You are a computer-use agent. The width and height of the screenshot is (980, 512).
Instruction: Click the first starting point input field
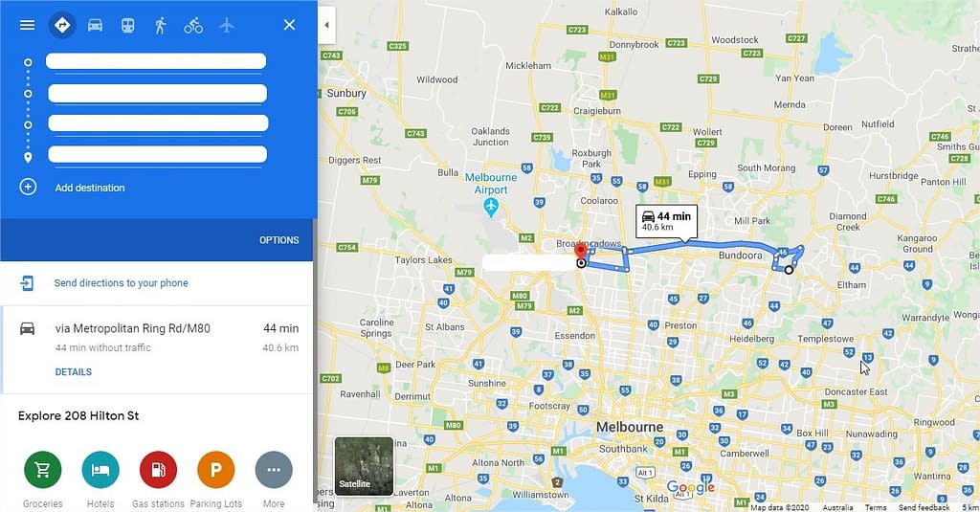(156, 61)
